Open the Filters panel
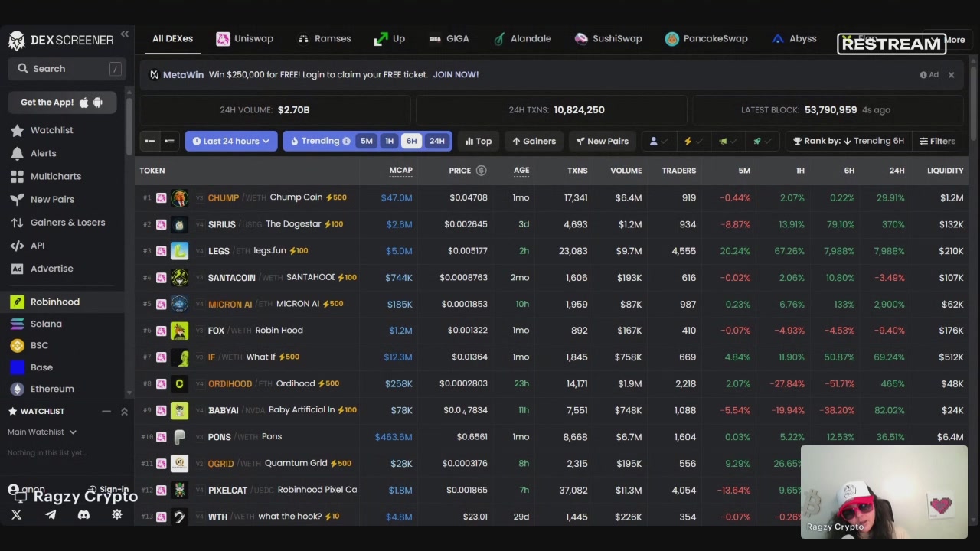Image resolution: width=980 pixels, height=551 pixels. point(937,141)
